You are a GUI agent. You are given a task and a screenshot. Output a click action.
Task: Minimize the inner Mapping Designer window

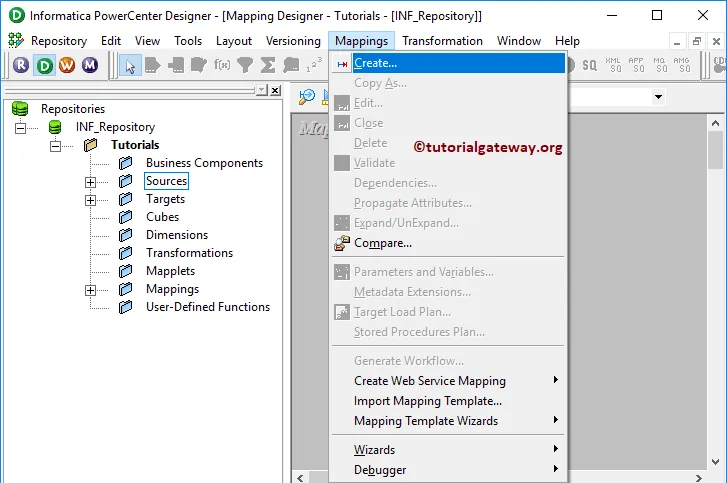(x=677, y=42)
